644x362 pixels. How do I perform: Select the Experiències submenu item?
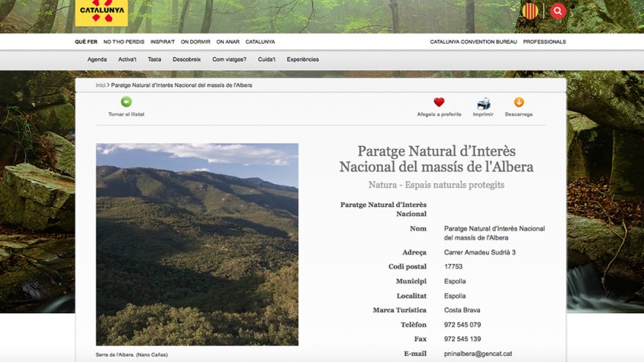(303, 60)
